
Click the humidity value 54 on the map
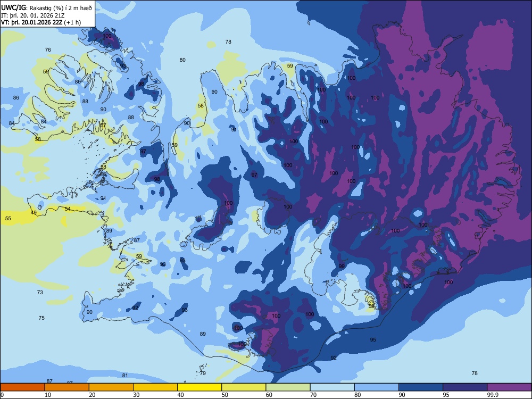68,209
